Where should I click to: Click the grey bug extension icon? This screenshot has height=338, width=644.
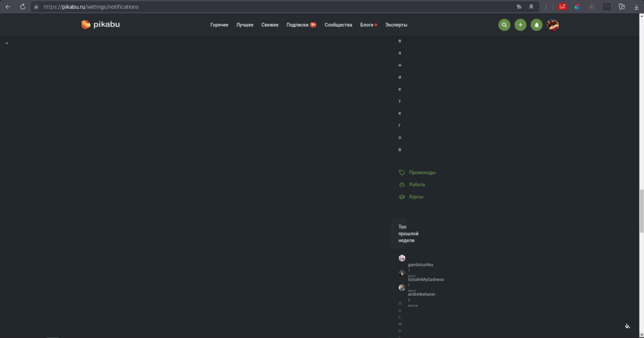(592, 7)
